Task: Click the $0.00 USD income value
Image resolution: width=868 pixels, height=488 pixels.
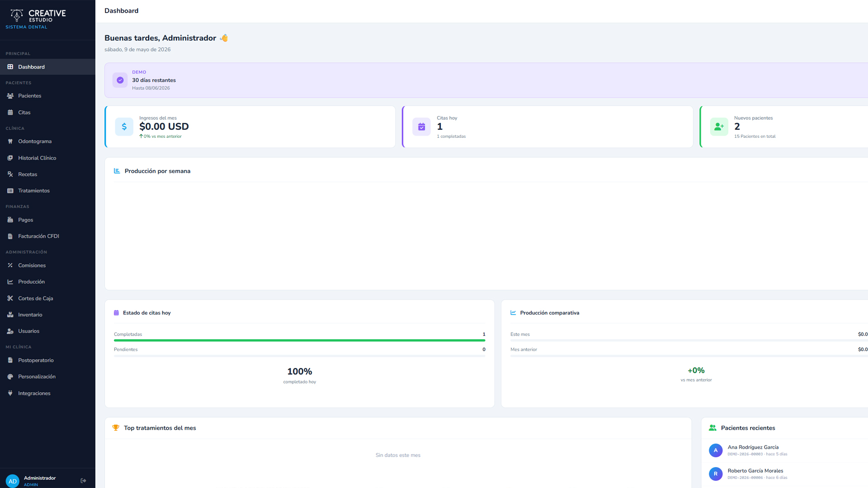Action: [x=164, y=127]
